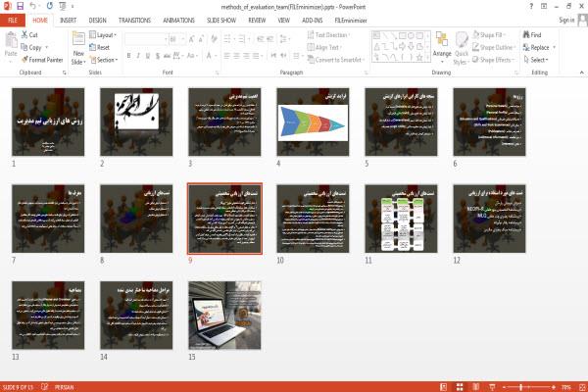Screen dimensions: 588x392
Task: Switch to the TRANSITIONS tab
Action: [134, 21]
